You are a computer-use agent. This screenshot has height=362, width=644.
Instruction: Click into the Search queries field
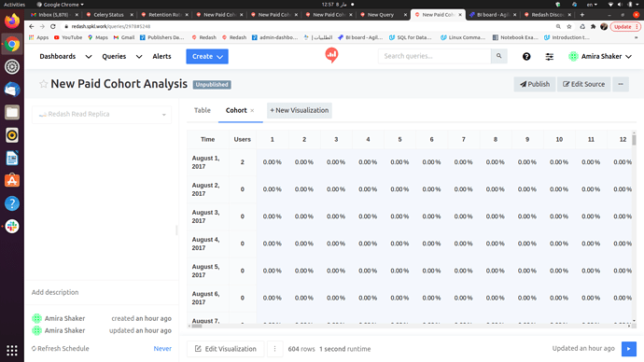click(x=434, y=56)
